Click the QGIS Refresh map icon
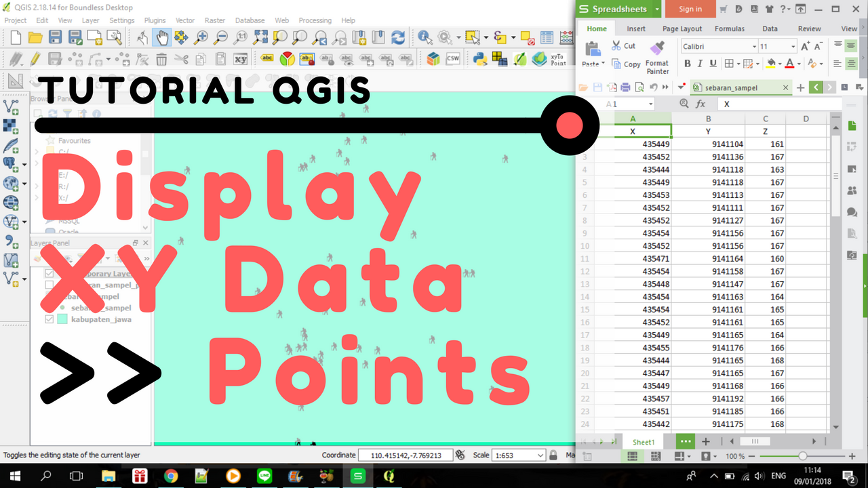Image resolution: width=868 pixels, height=488 pixels. pos(398,37)
